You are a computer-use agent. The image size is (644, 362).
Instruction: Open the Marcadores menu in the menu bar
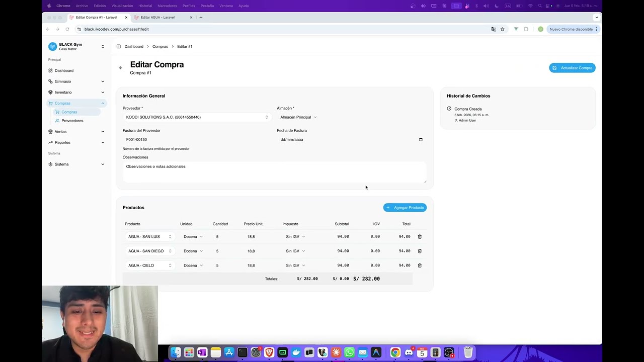click(167, 6)
